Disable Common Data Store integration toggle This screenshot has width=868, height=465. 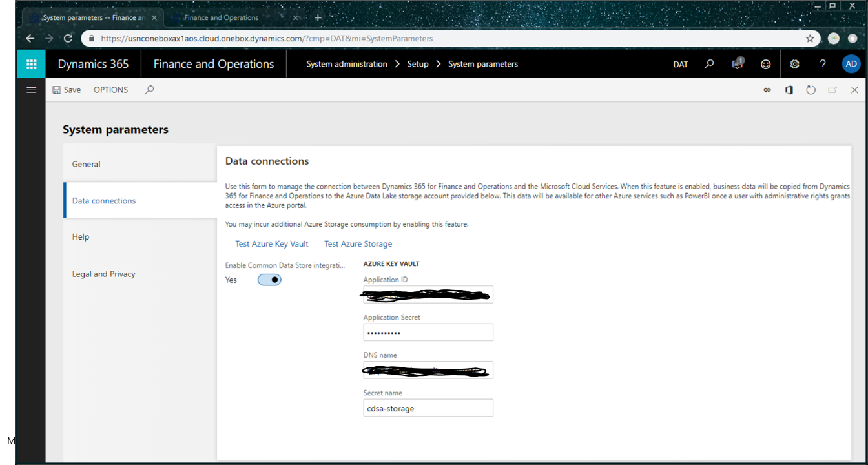tap(269, 279)
